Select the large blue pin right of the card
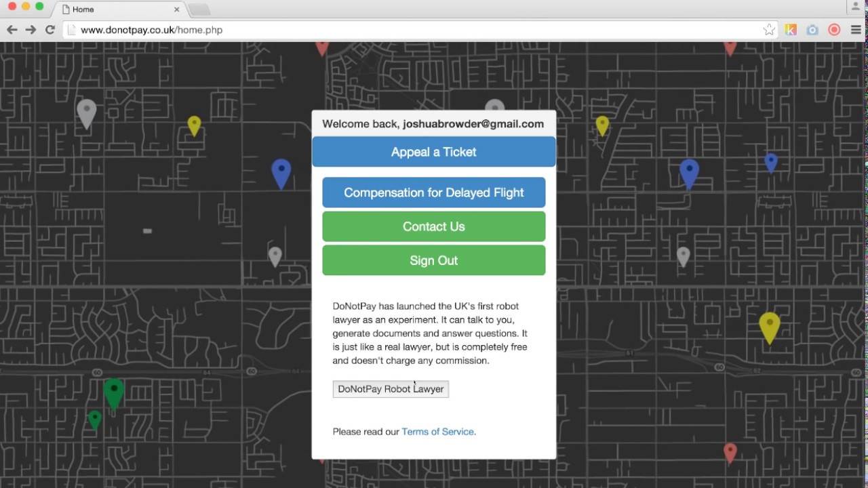 click(x=689, y=174)
